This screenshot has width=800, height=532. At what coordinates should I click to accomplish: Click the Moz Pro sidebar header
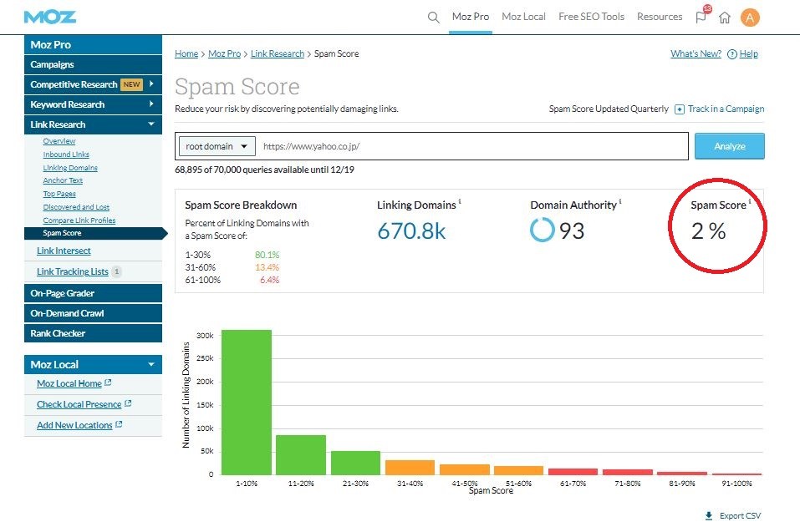point(93,45)
